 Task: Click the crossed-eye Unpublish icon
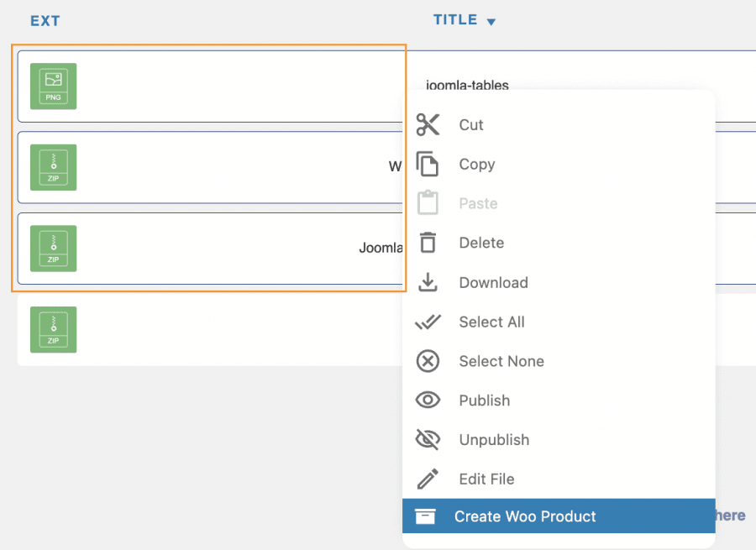428,440
